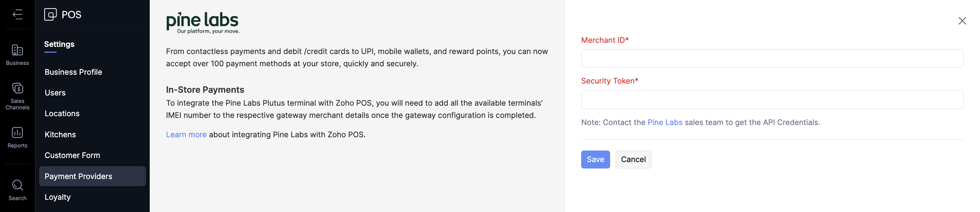Navigate to Kitchens settings
This screenshot has height=212, width=980.
click(60, 135)
